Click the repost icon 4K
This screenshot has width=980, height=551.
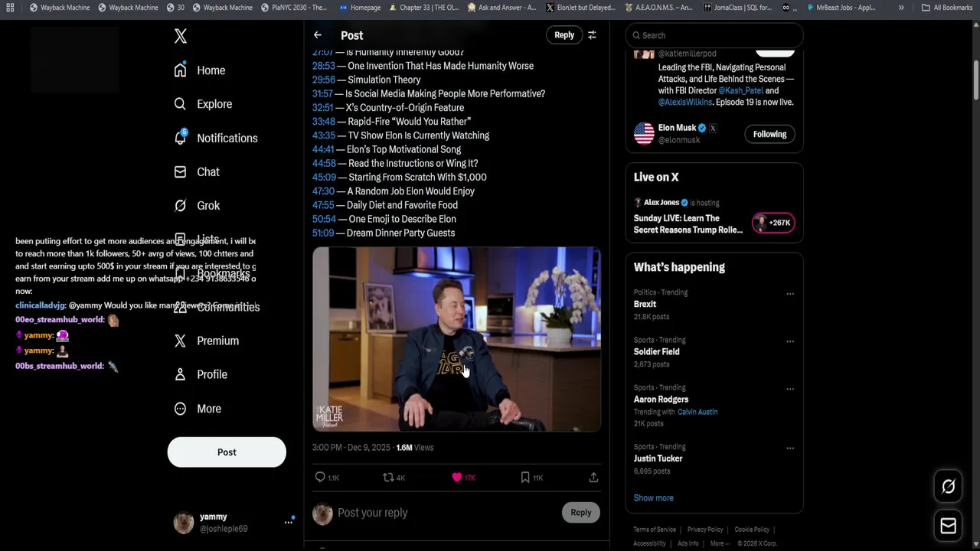388,478
